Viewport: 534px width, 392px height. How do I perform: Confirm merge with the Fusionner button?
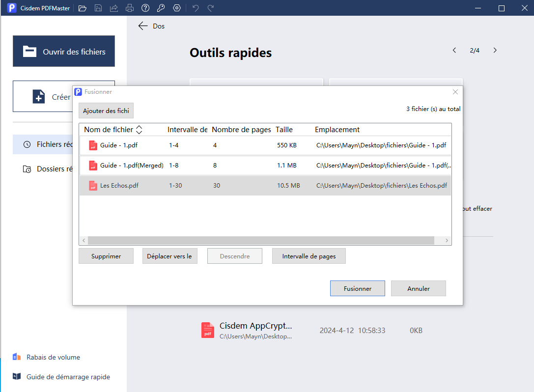tap(358, 288)
